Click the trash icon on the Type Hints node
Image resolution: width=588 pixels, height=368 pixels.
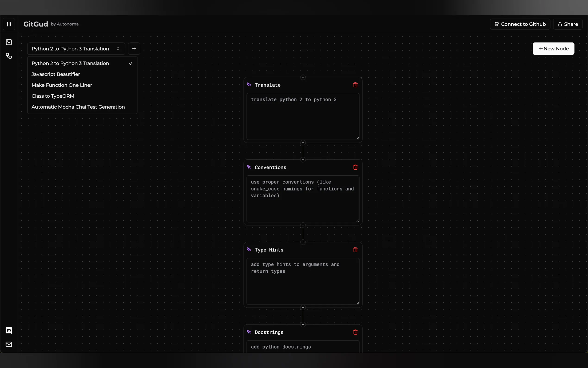click(355, 250)
